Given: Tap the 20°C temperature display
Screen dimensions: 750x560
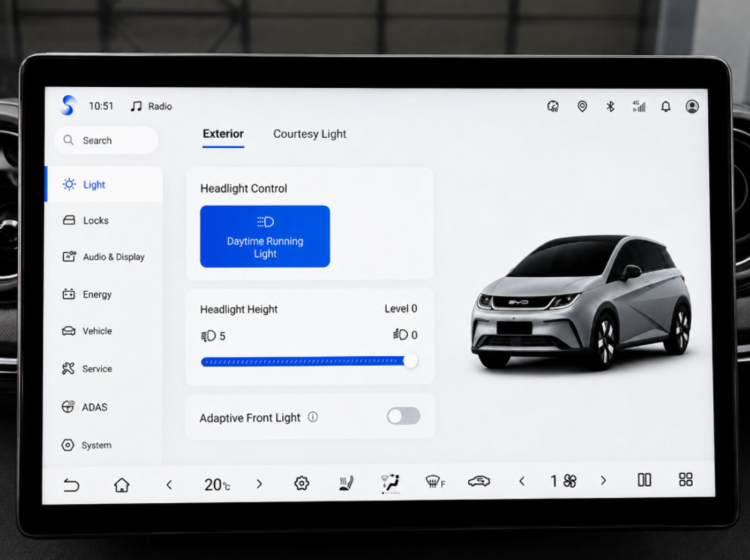Looking at the screenshot, I should coord(217,485).
